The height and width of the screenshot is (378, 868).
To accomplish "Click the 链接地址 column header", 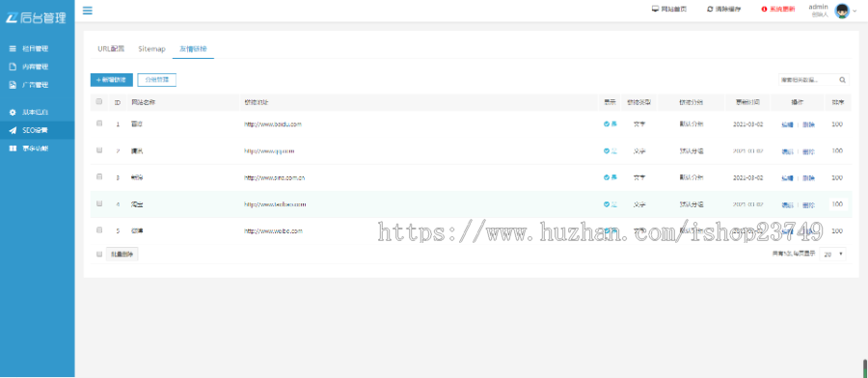I will [x=257, y=102].
